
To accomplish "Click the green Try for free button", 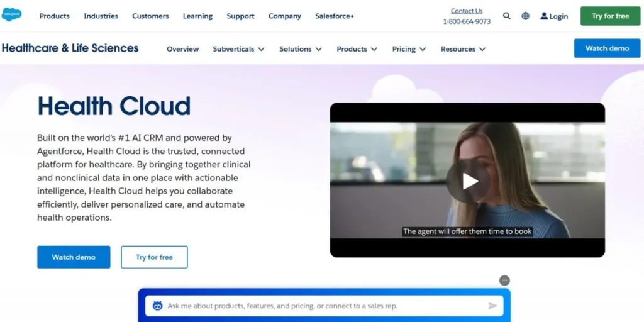I will pos(610,16).
